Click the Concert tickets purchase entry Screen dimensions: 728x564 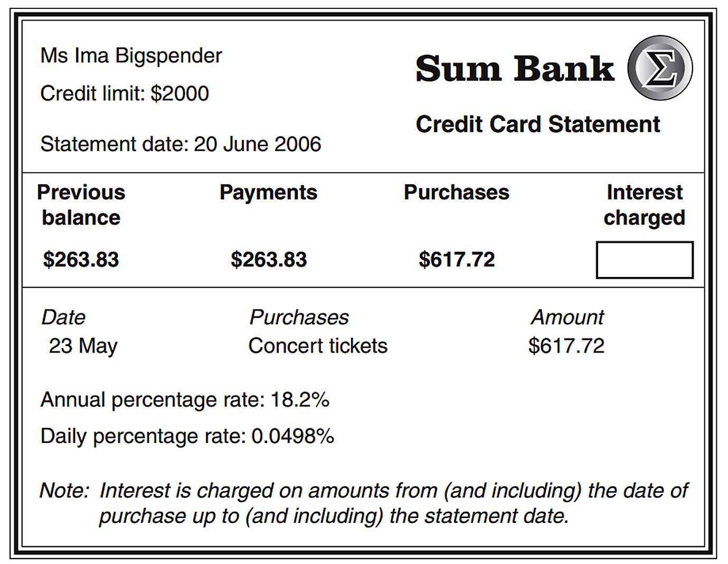point(318,346)
